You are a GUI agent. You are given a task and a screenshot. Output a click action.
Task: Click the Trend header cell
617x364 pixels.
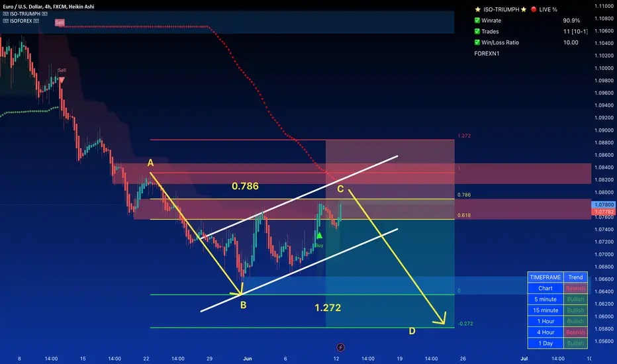pos(575,277)
